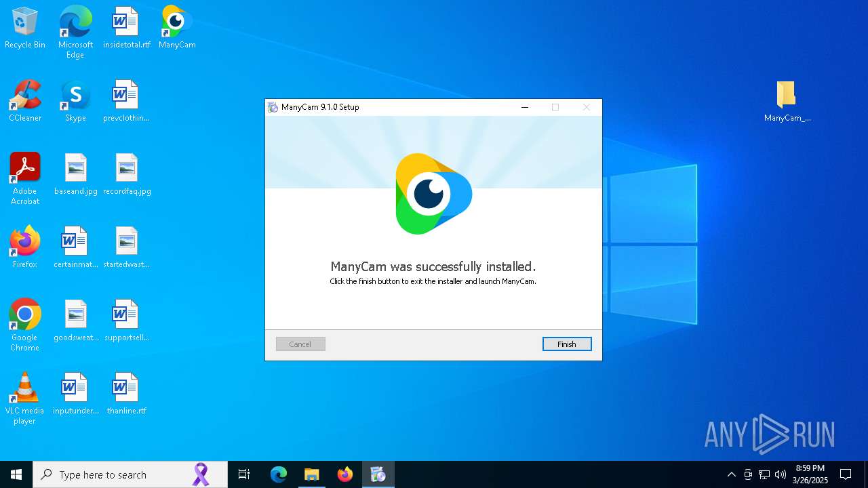Open the volume control tray icon
The image size is (868, 488).
pos(781,474)
